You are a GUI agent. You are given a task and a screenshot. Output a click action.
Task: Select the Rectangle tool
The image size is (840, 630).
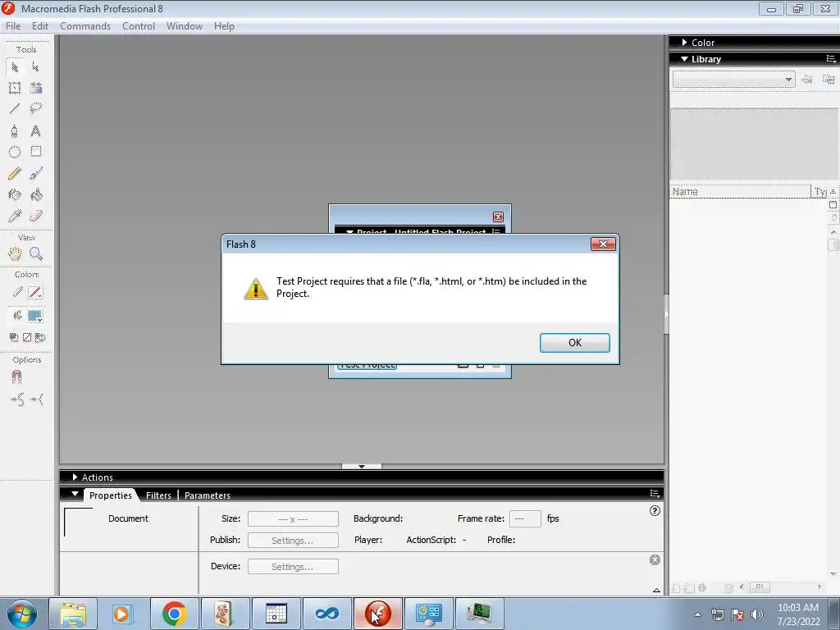click(36, 152)
